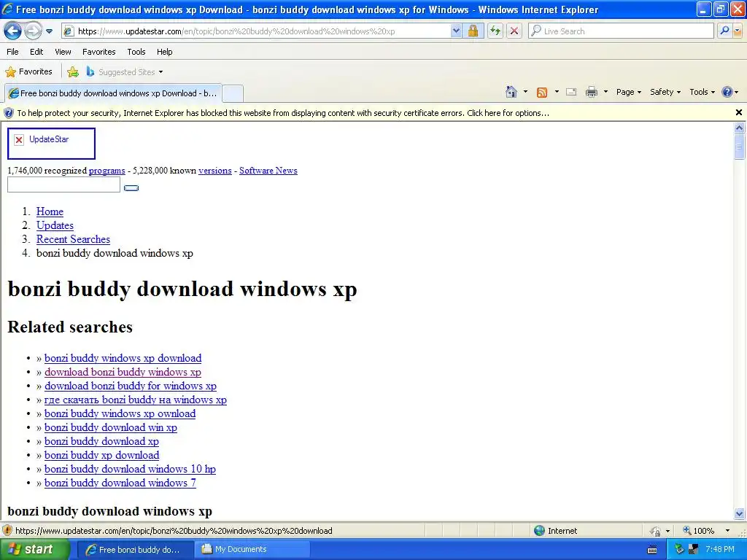Open the recent pages dropdown beside Forward
Viewport: 747px width, 560px height.
tap(49, 31)
